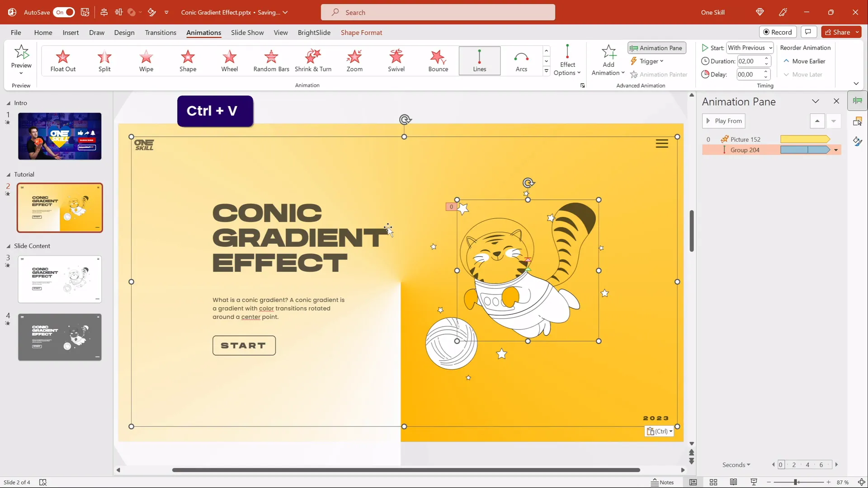Apply the Shape animation effect
The image size is (868, 488).
pyautogui.click(x=188, y=61)
